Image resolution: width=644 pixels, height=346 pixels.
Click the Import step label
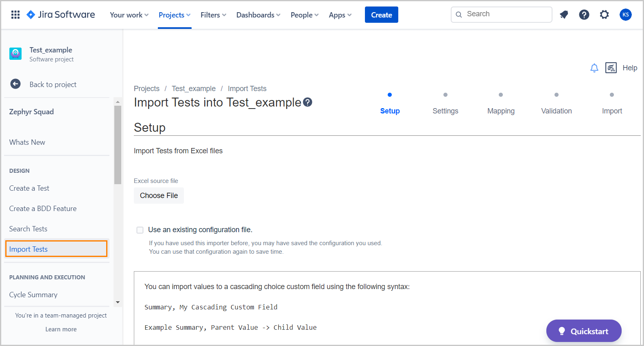point(612,111)
